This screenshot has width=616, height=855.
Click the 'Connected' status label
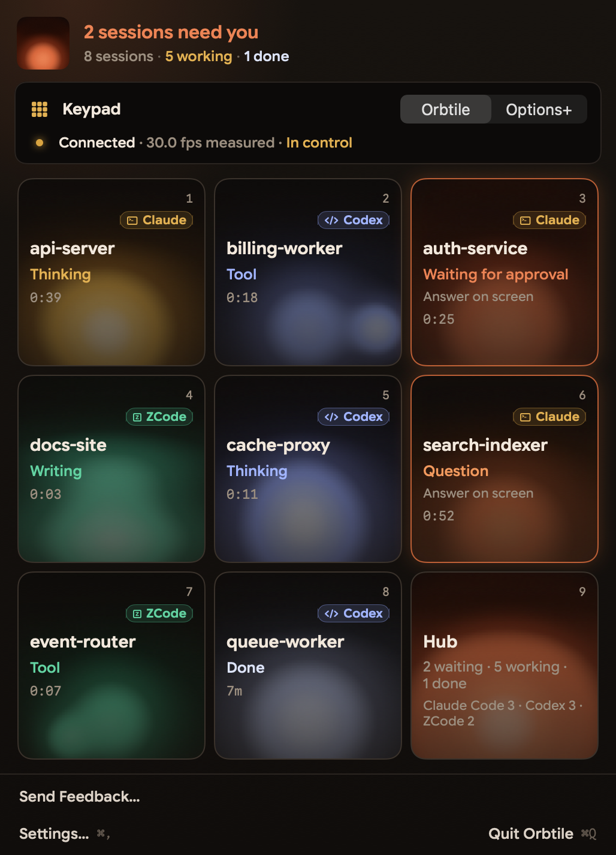click(x=97, y=143)
